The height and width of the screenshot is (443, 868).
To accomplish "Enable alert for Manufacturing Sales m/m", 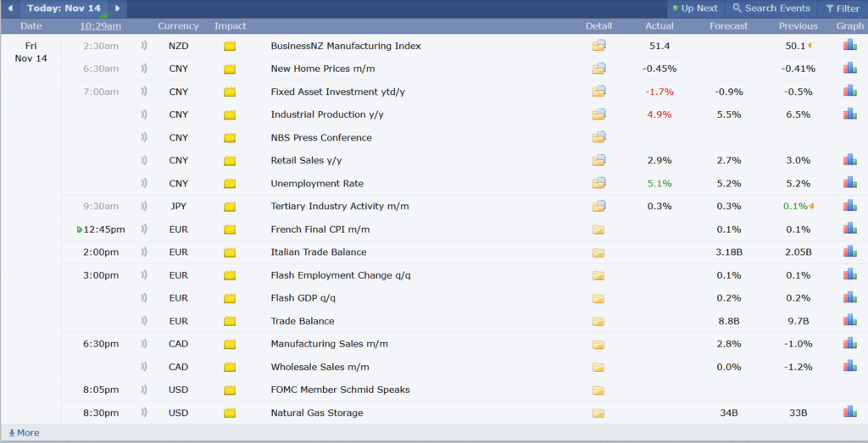I will [143, 344].
